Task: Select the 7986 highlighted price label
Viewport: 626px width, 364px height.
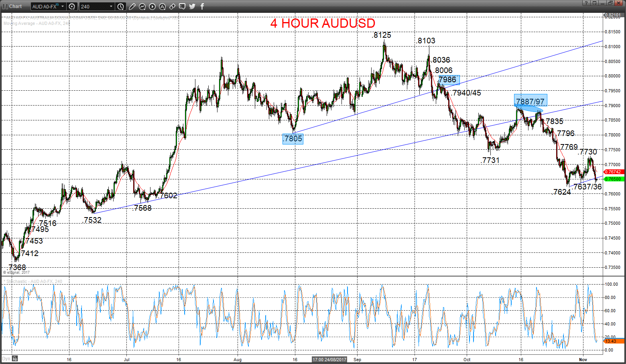Action: pyautogui.click(x=449, y=79)
